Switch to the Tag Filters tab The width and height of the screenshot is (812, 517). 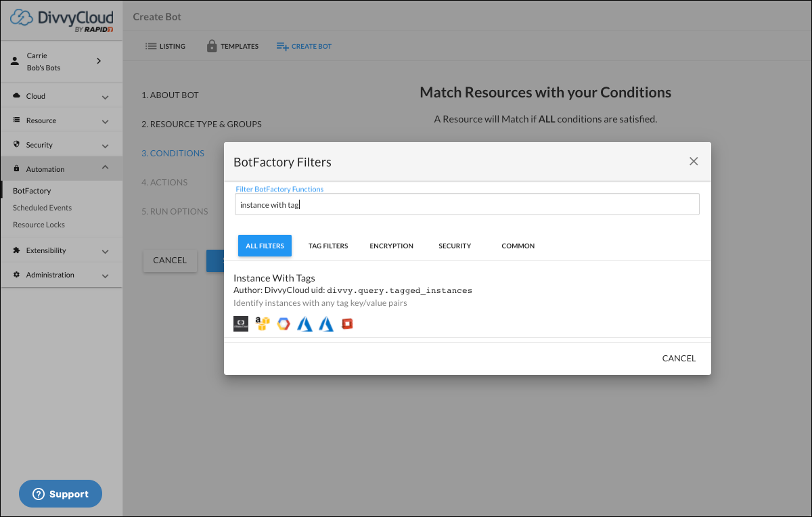tap(328, 246)
